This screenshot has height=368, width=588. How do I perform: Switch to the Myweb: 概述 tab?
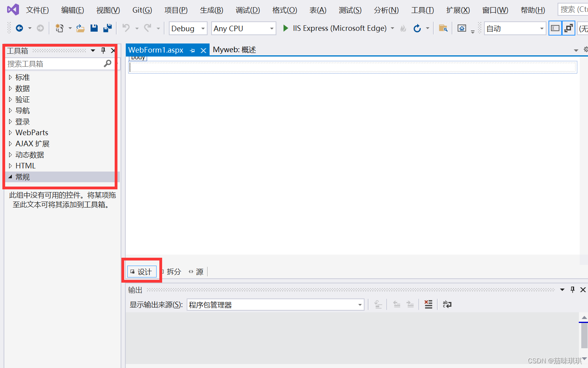(x=234, y=50)
